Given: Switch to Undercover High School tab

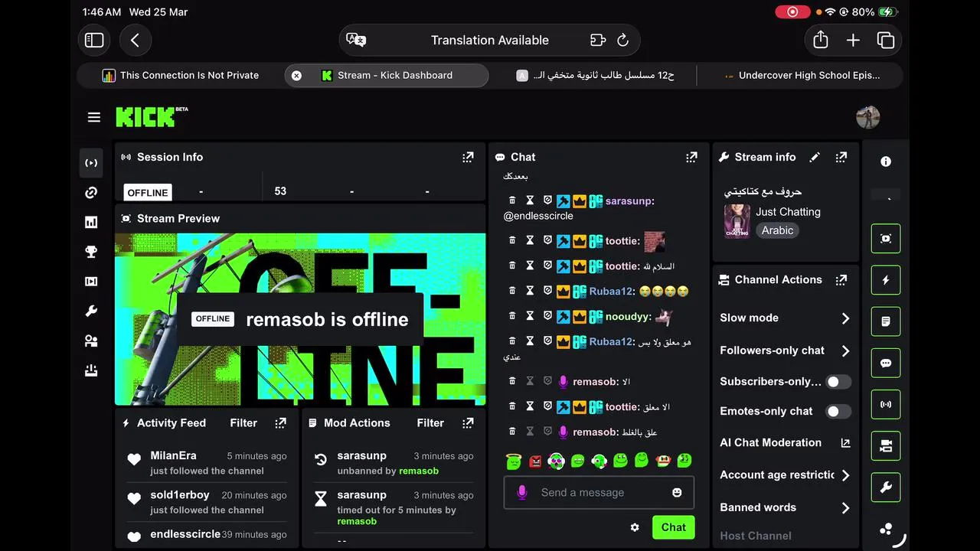Looking at the screenshot, I should (x=801, y=75).
